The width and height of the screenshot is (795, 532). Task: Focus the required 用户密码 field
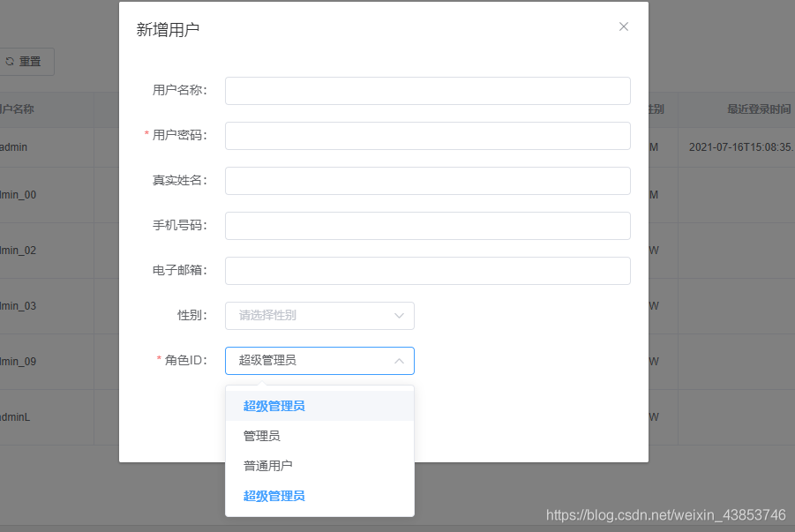point(427,135)
